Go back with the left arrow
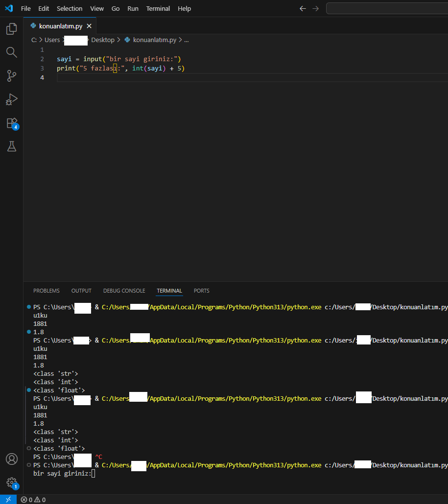 pos(303,9)
